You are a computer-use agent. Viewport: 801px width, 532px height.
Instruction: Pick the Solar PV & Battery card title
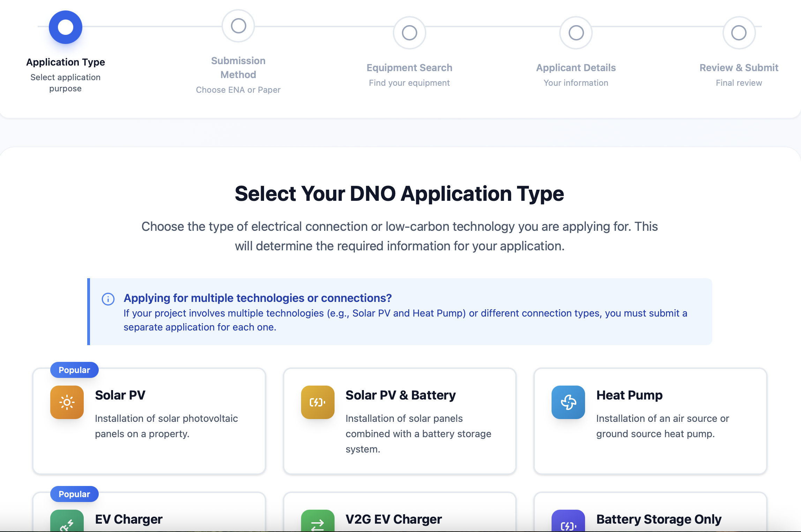click(400, 395)
